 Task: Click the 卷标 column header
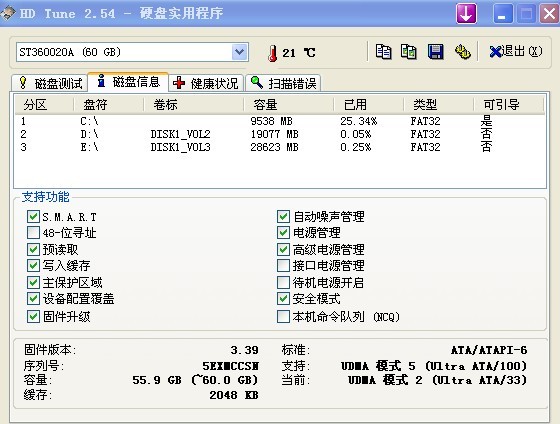tap(194, 105)
